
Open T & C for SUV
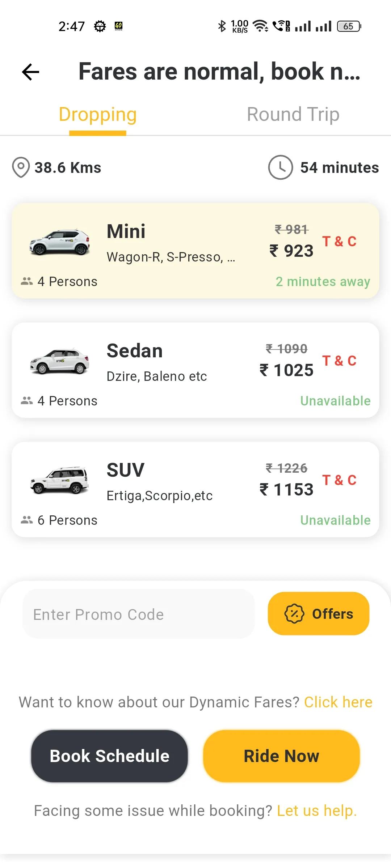point(339,480)
